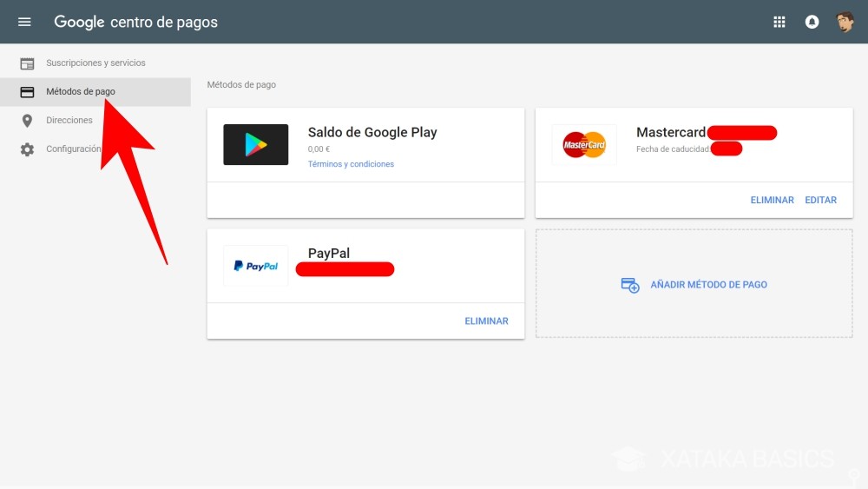Click AÑADIR MÉTODO DE PAGO
Screen dimensions: 868x489
click(708, 285)
